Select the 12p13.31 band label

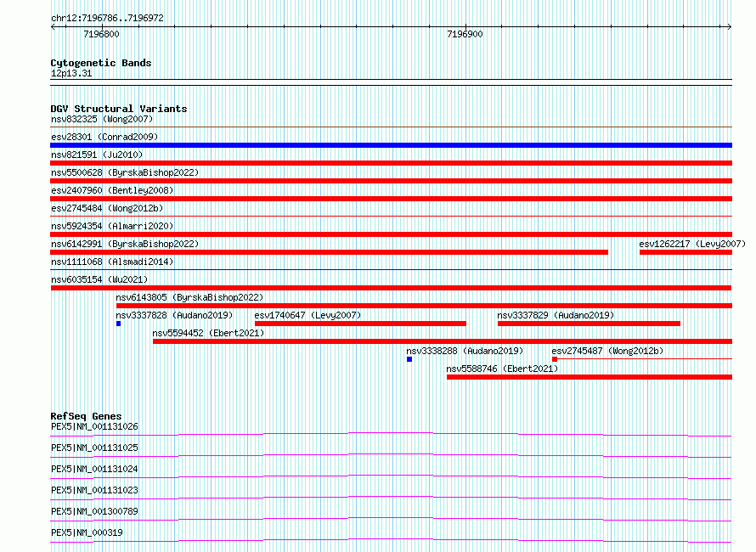click(x=71, y=73)
